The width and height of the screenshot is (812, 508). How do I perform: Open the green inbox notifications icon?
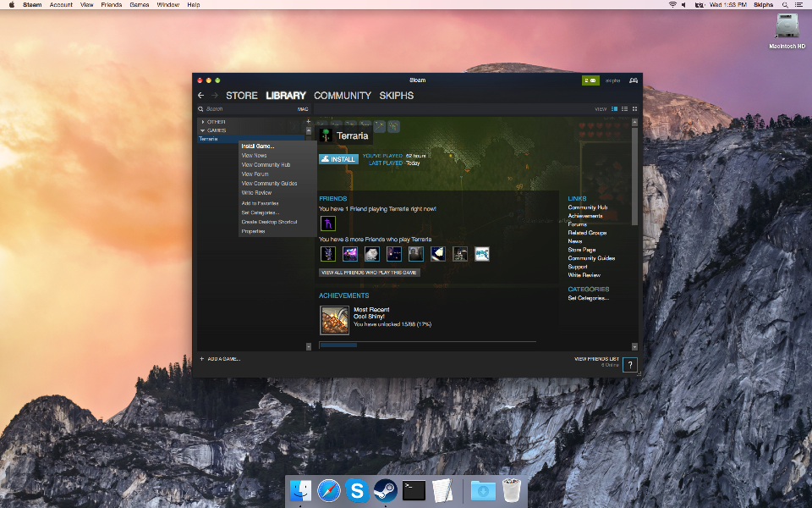[x=590, y=80]
